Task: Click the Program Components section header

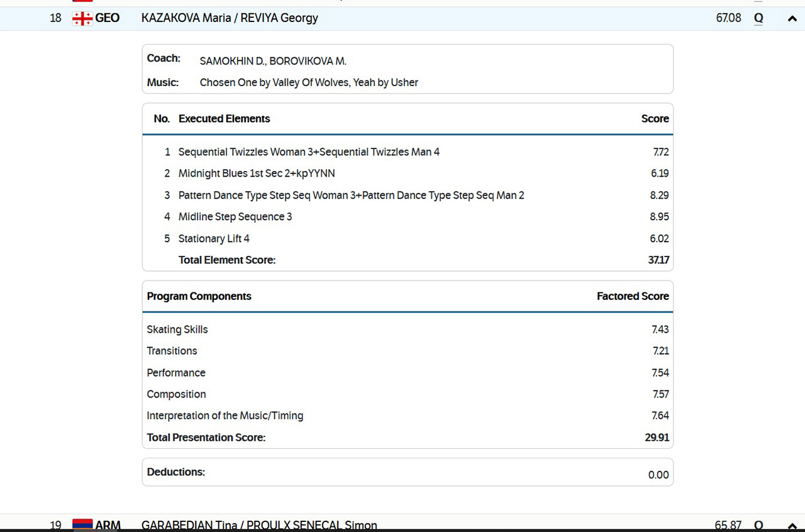Action: coord(199,296)
